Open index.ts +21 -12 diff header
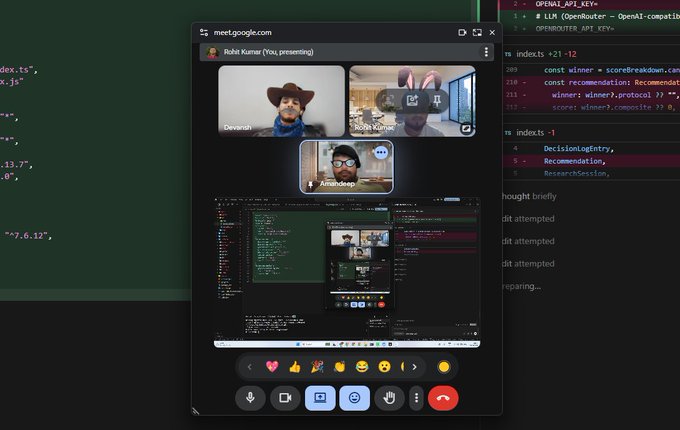The height and width of the screenshot is (430, 680). click(x=592, y=54)
